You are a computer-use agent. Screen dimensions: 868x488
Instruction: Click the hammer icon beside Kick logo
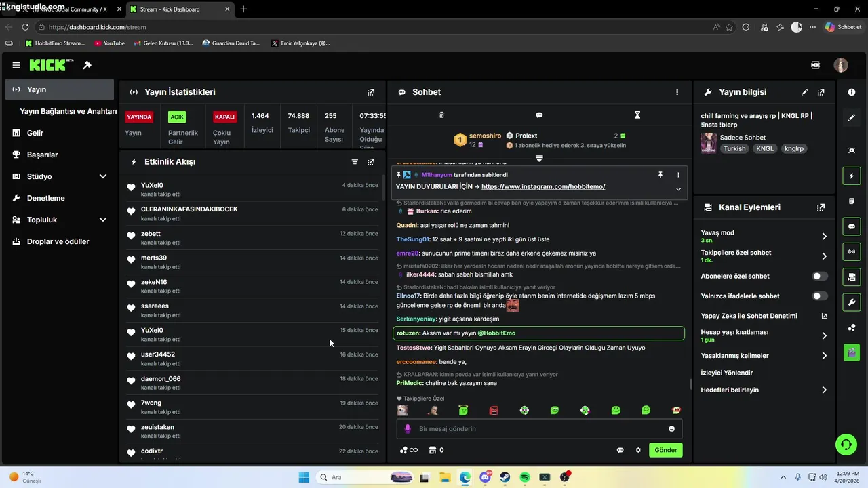coord(87,65)
